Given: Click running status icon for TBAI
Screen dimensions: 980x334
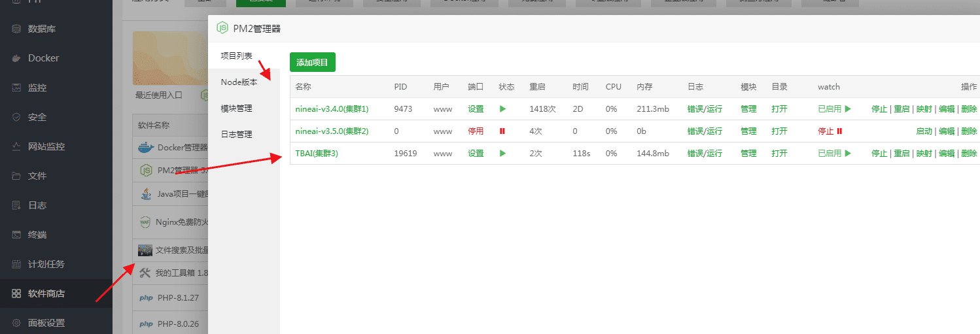Looking at the screenshot, I should [503, 154].
